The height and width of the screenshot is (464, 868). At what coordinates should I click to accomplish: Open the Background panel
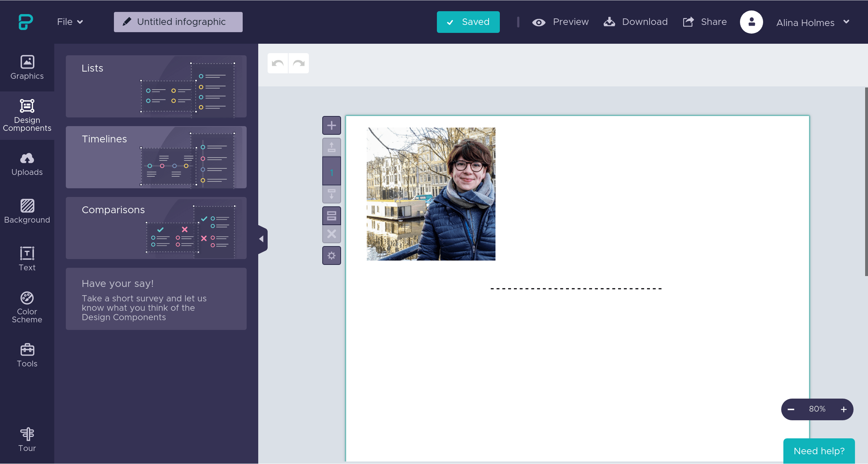click(x=27, y=212)
